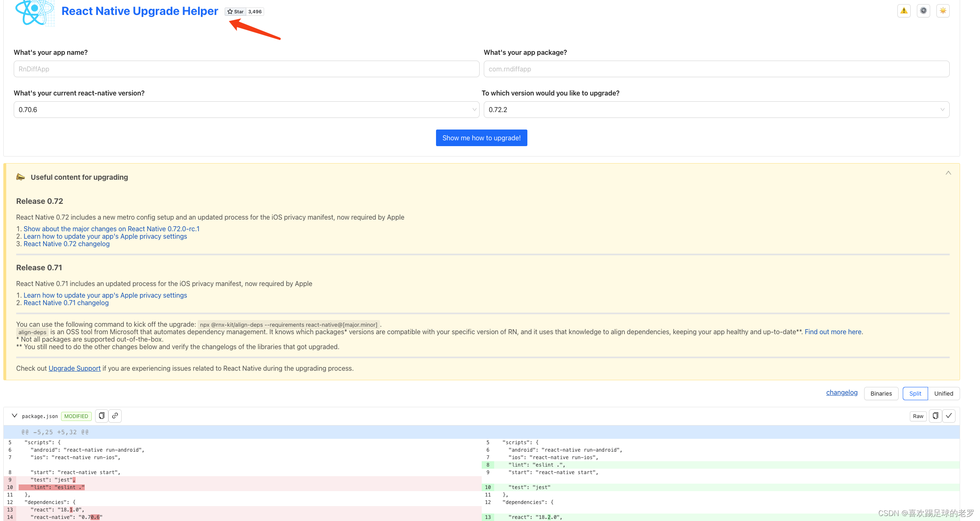Click the settings gear icon top right
The image size is (980, 521).
pyautogui.click(x=924, y=11)
